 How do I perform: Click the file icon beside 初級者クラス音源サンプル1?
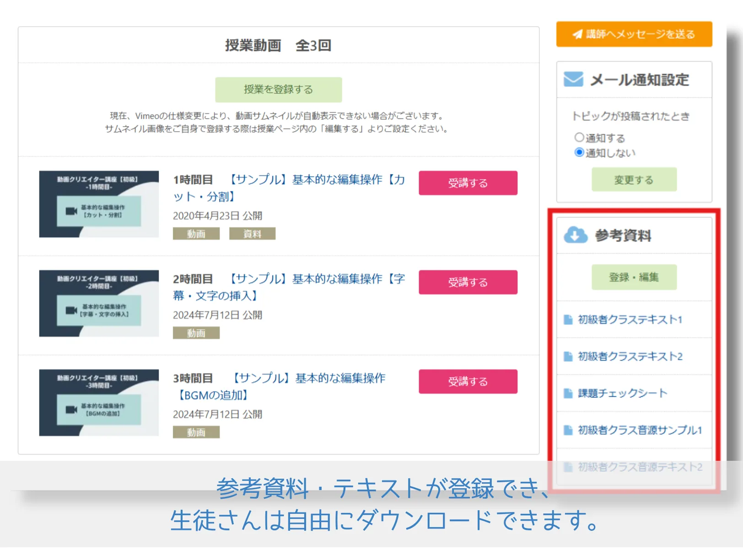point(568,430)
